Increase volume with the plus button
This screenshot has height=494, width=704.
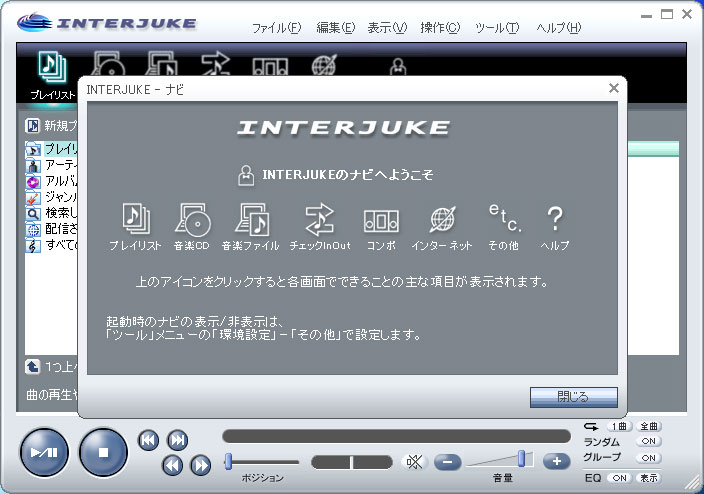tap(556, 461)
